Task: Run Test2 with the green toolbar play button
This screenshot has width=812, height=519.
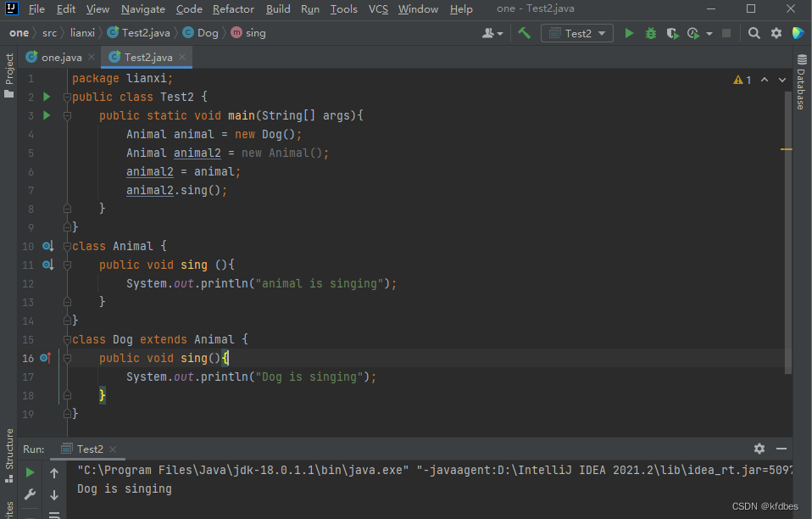Action: [x=629, y=33]
